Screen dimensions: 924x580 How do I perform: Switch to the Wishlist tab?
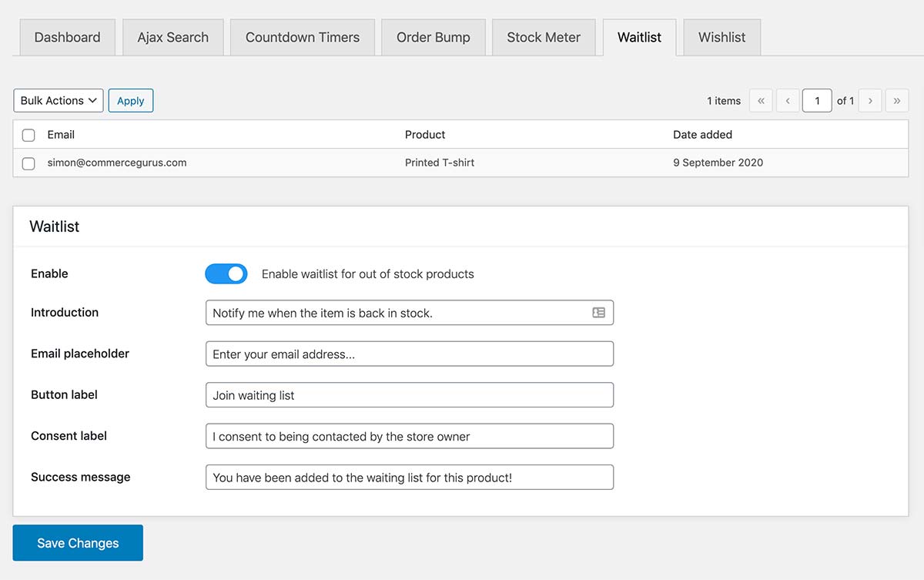722,38
